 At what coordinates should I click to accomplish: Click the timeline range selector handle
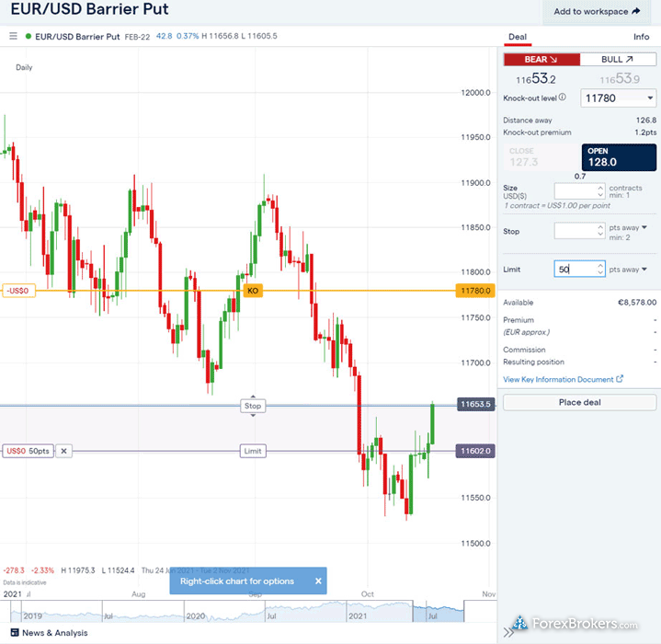coord(463,611)
